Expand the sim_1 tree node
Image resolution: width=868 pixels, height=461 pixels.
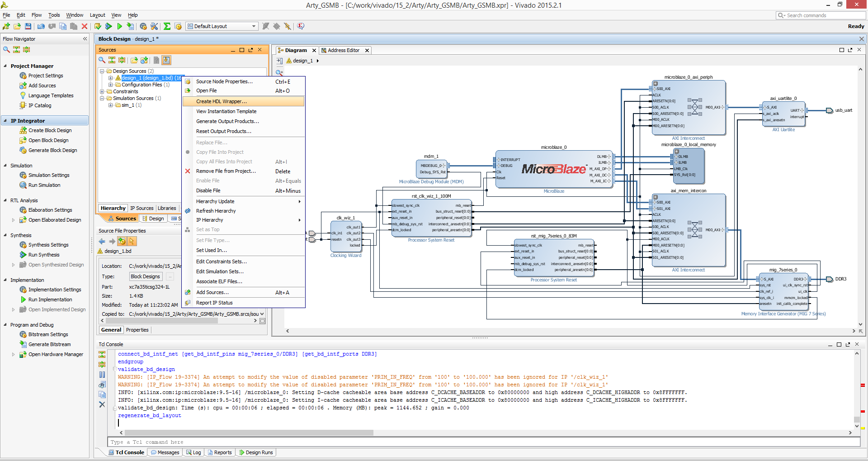point(111,105)
